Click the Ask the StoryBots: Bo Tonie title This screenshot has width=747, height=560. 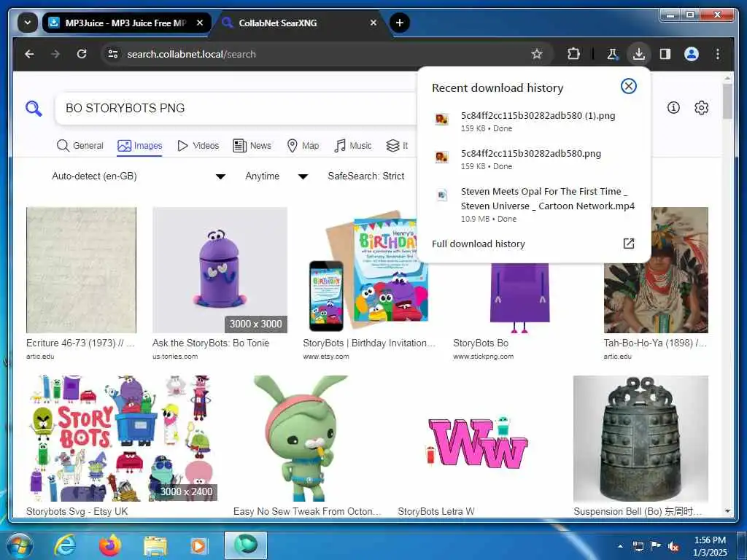(211, 343)
